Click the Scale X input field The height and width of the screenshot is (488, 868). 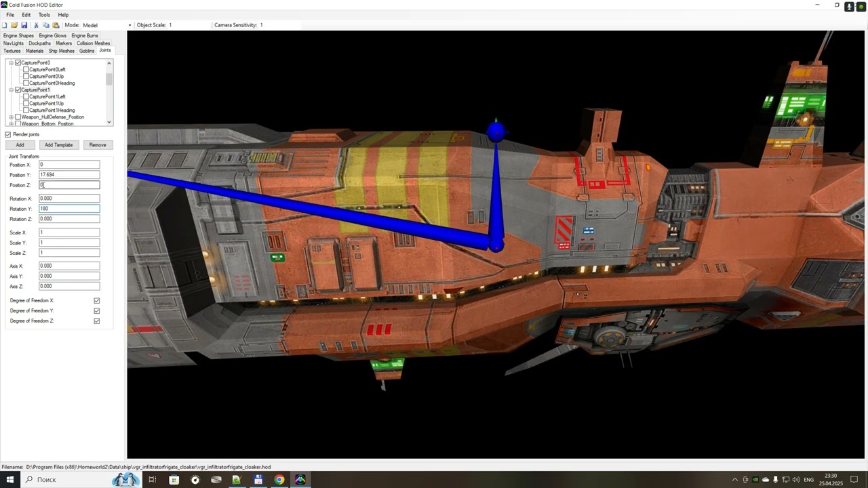click(x=69, y=232)
